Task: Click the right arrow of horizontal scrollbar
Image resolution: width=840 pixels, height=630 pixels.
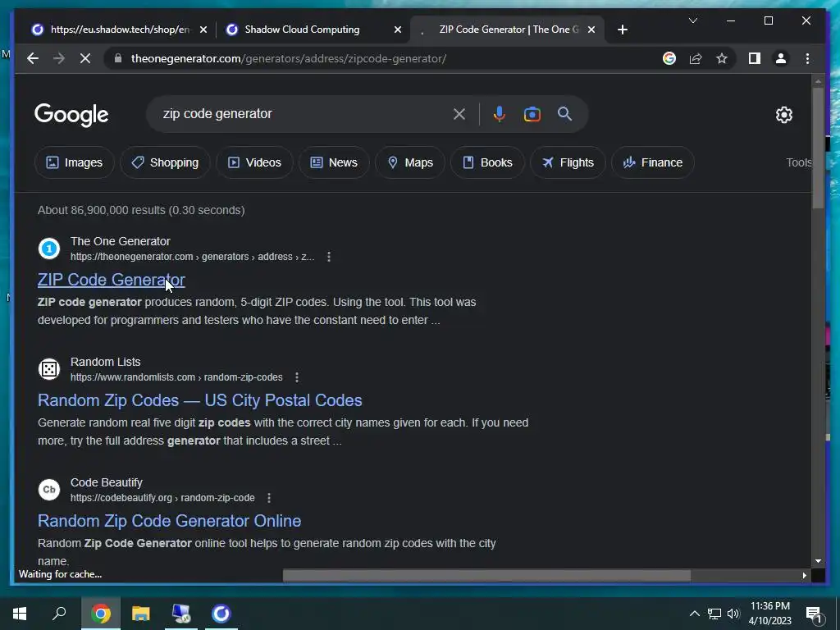Action: (x=804, y=575)
